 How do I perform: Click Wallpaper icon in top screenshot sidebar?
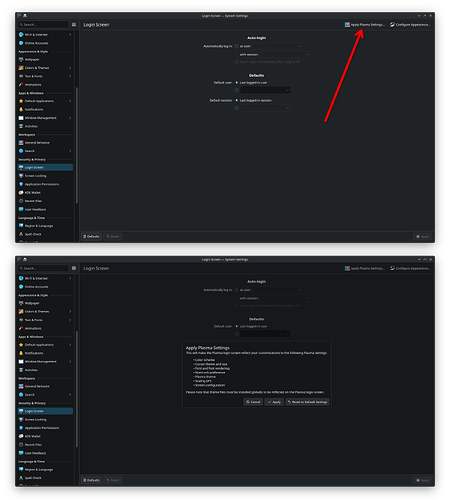point(21,59)
